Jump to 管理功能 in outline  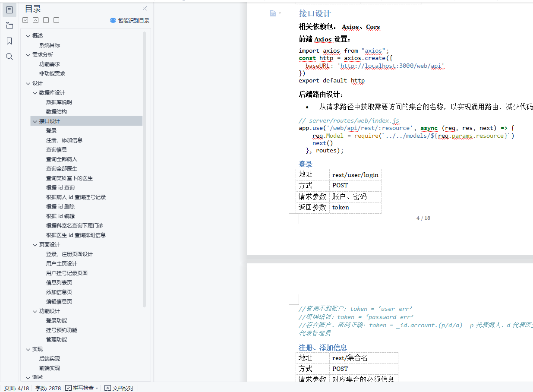(x=57, y=340)
